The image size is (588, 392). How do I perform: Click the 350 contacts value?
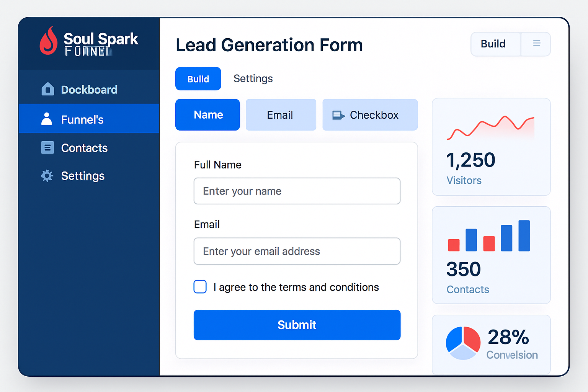click(464, 269)
